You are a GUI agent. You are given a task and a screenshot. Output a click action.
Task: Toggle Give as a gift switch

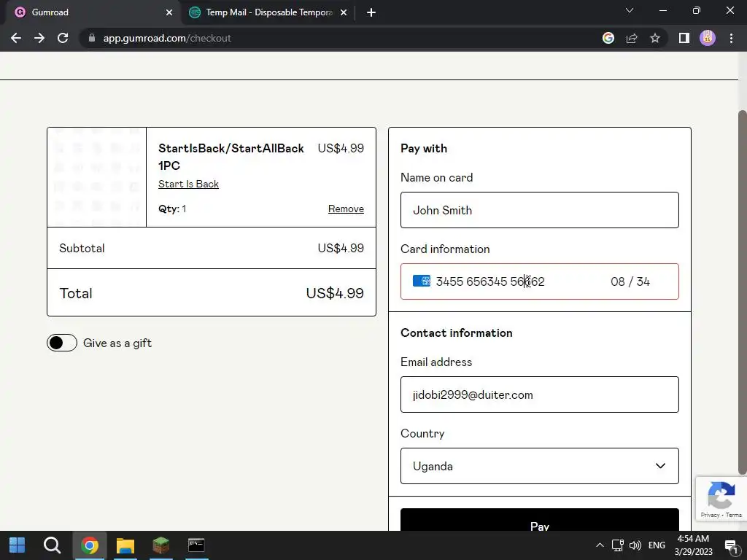[x=62, y=343]
